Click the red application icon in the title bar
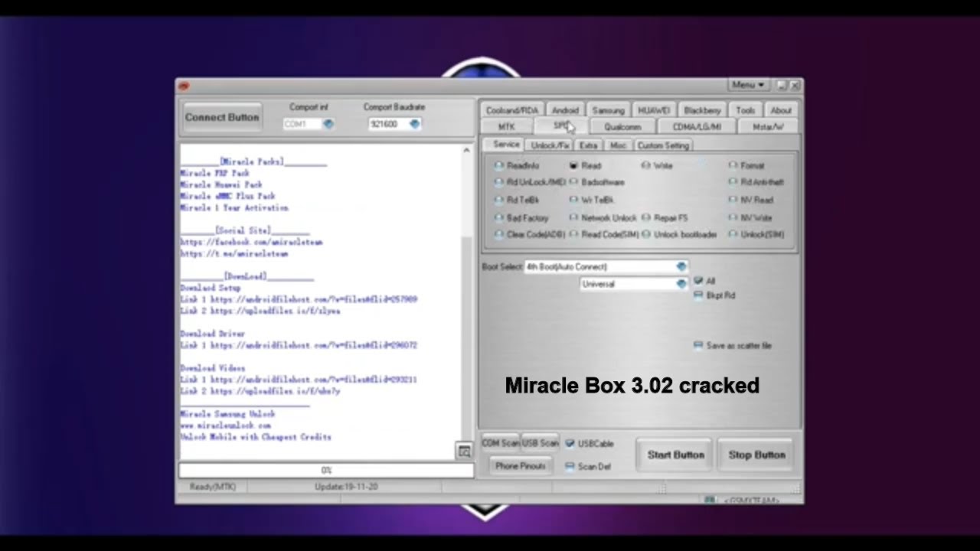 184,86
